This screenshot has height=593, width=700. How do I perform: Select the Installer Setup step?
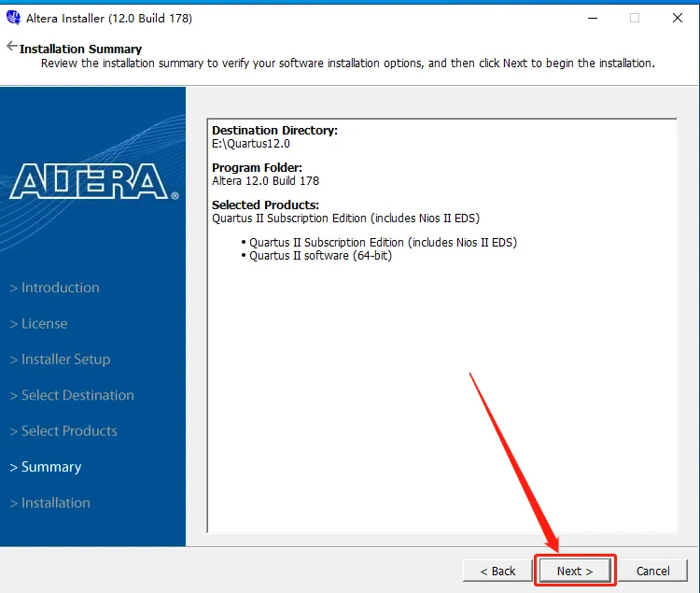point(60,359)
